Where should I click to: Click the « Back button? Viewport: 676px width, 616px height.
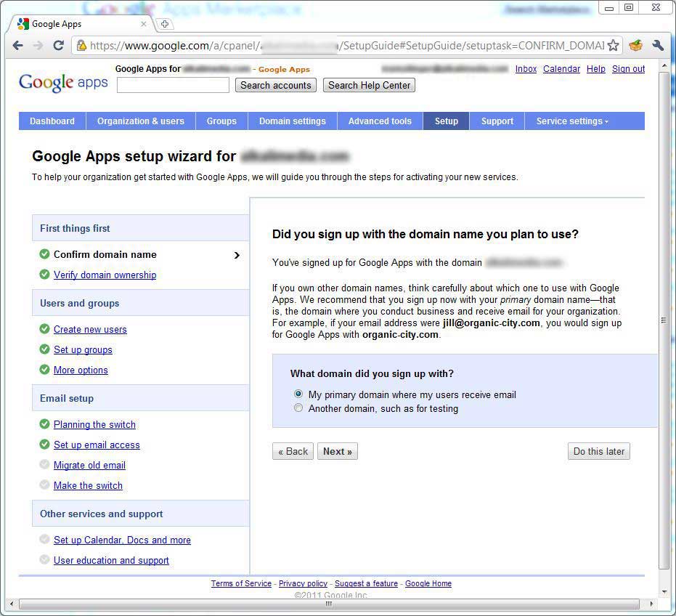pos(293,451)
